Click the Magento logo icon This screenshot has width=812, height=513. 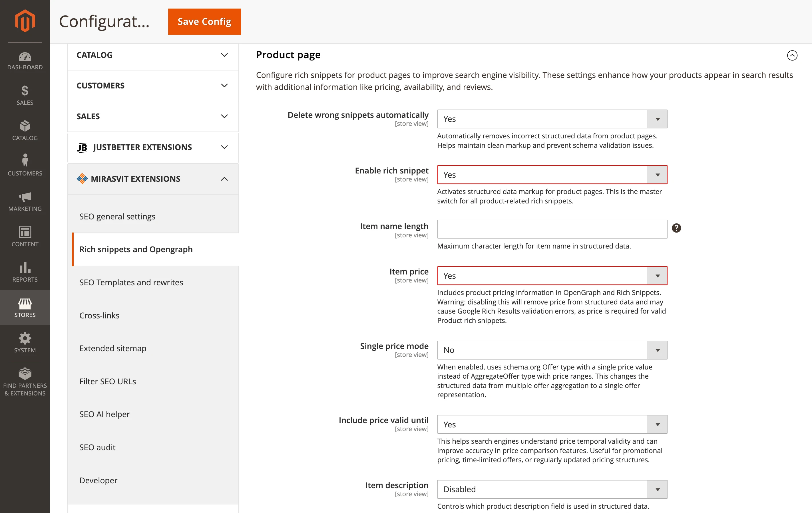coord(25,21)
